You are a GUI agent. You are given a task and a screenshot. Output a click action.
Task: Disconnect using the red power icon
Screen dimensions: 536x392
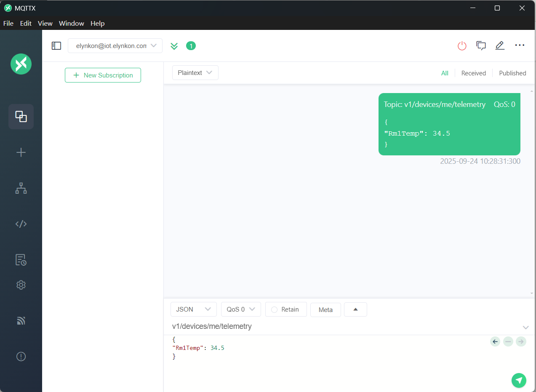(x=462, y=46)
